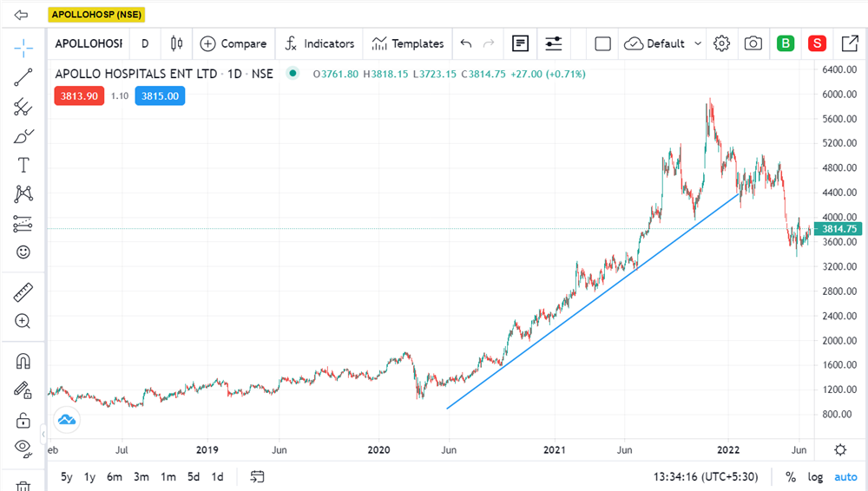Open chart properties sliders icon
The image size is (868, 491).
pos(554,43)
